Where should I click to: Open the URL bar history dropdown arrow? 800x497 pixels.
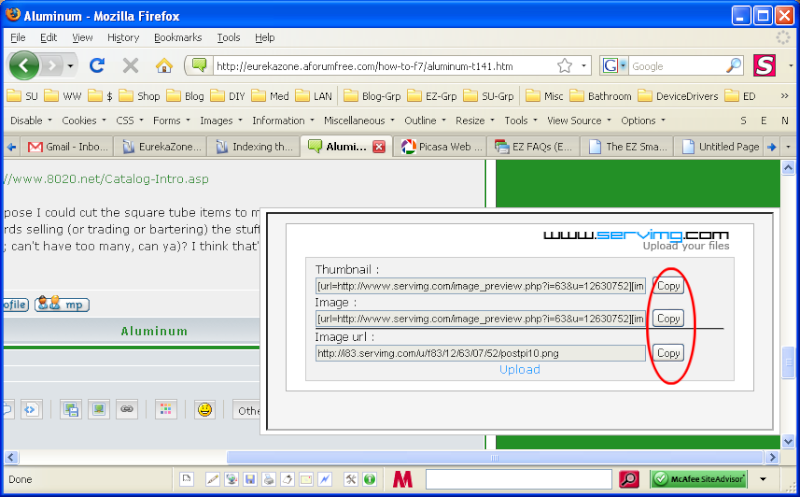[583, 66]
